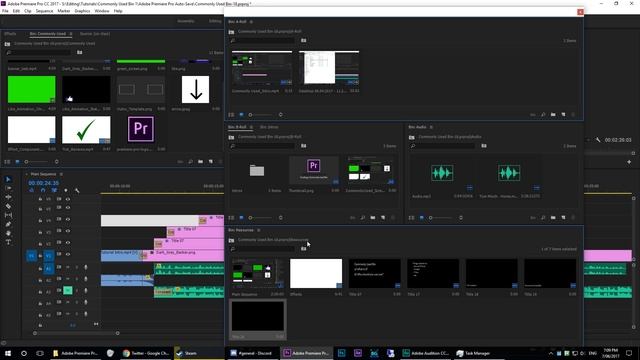Switch Bin Audio panel to list view
The width and height of the screenshot is (640, 360).
coord(411,218)
